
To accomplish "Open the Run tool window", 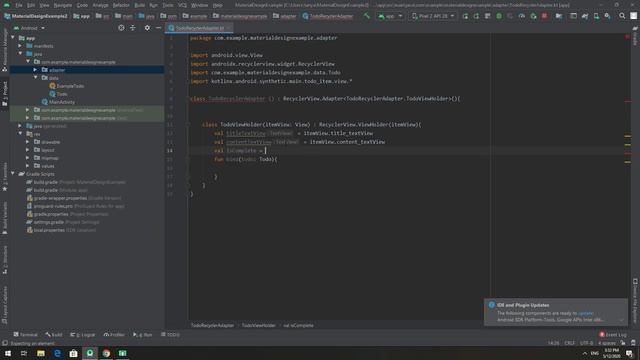I will 142,334.
